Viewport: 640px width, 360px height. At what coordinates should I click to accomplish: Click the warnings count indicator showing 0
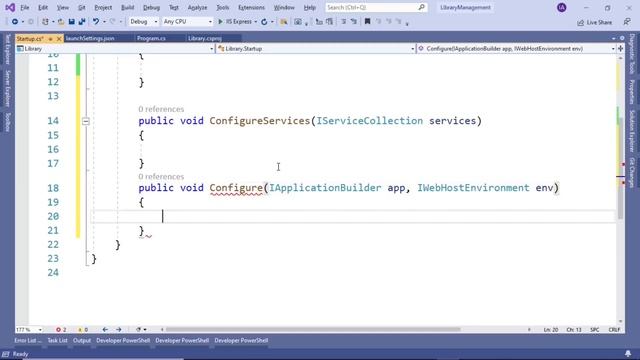[83, 329]
